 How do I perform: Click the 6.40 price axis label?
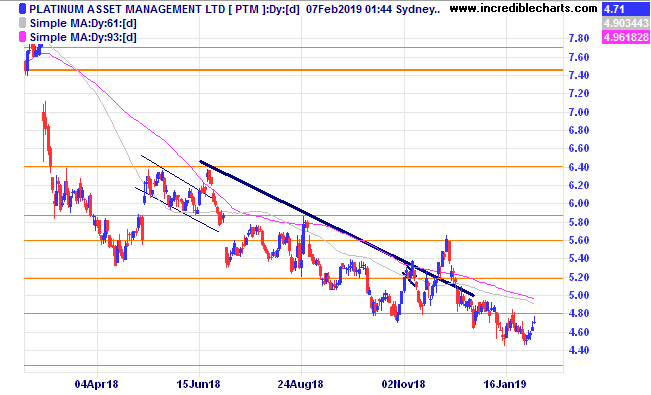579,167
